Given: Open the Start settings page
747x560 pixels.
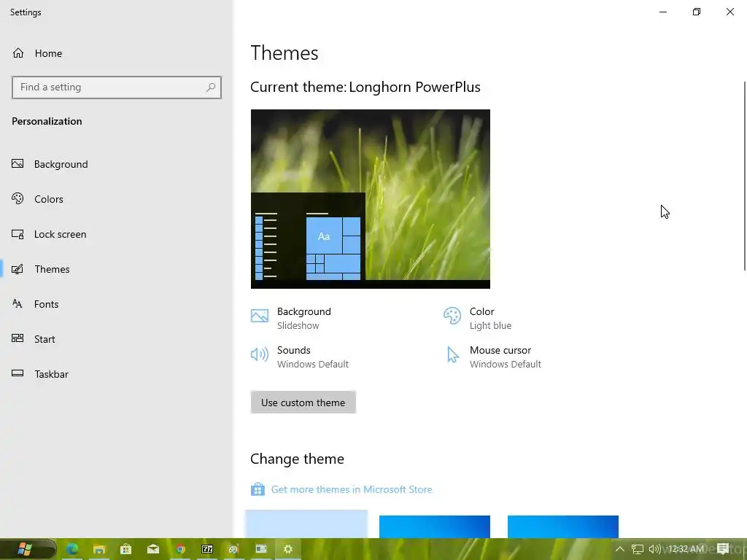Looking at the screenshot, I should 44,339.
